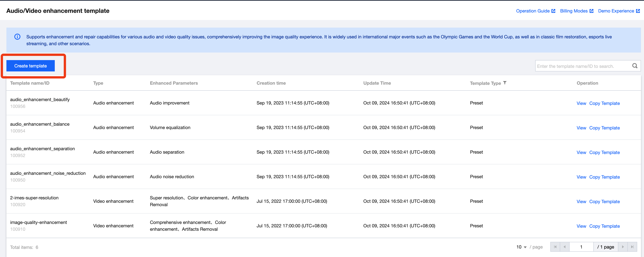Copy Template for audio_enhancement_balance
Viewport: 644px width, 257px height.
coord(604,128)
